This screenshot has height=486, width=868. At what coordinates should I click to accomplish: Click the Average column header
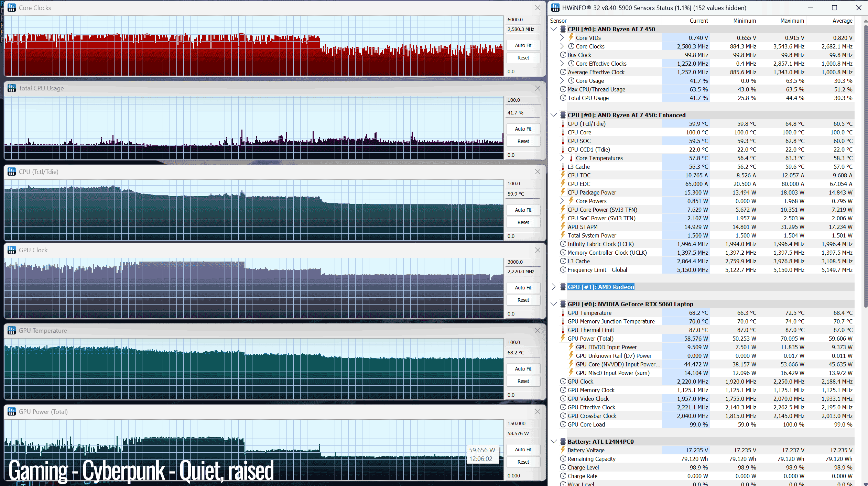point(831,21)
